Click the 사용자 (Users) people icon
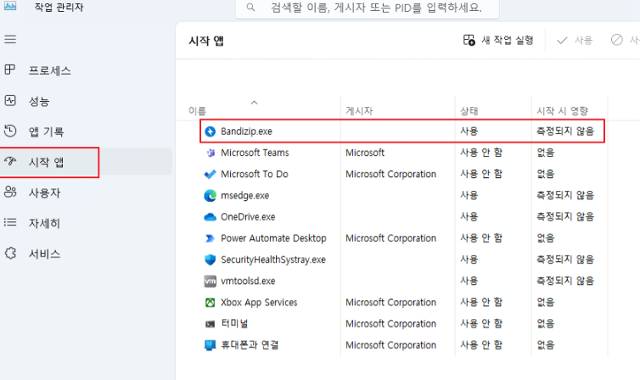Screen dimensions: 640x380 click(10, 192)
